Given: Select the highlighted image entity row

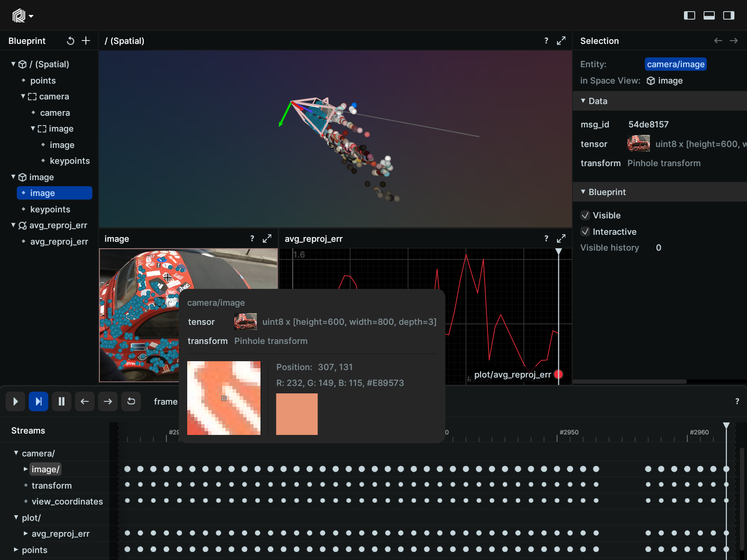Looking at the screenshot, I should pyautogui.click(x=55, y=193).
